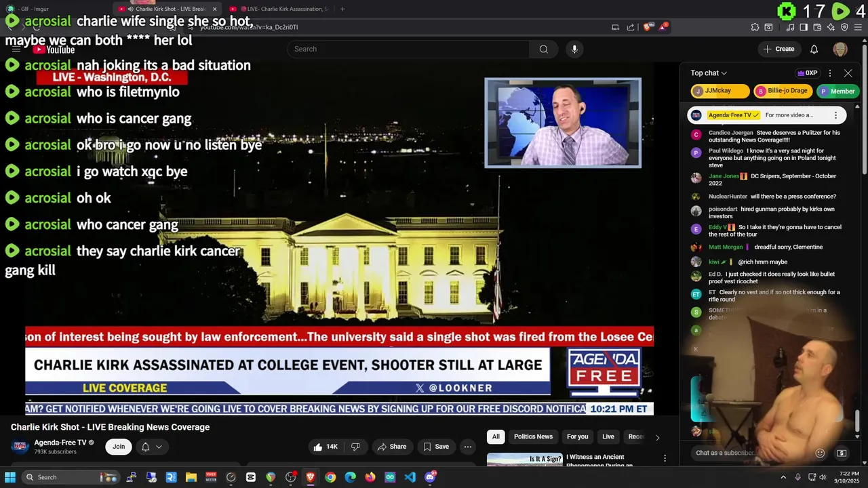Open the video's more actions ellipsis
868x488 pixels.
(x=467, y=447)
